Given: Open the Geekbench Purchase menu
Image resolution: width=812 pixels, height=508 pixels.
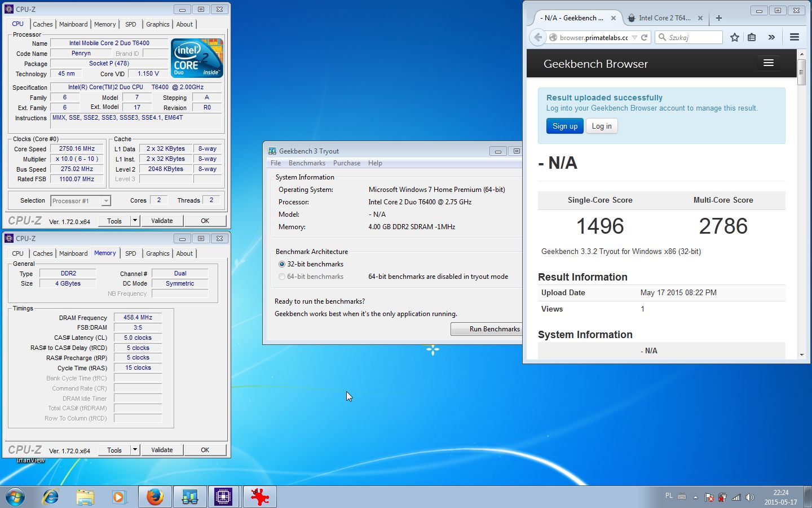Looking at the screenshot, I should pos(347,163).
